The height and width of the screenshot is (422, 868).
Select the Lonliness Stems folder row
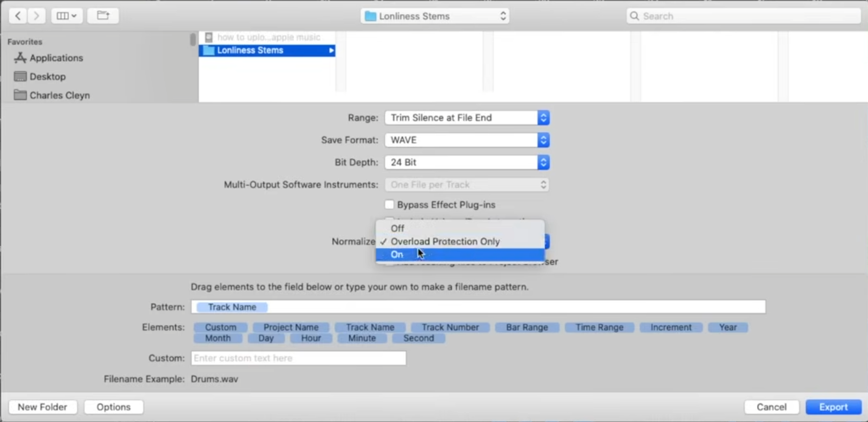(x=267, y=50)
